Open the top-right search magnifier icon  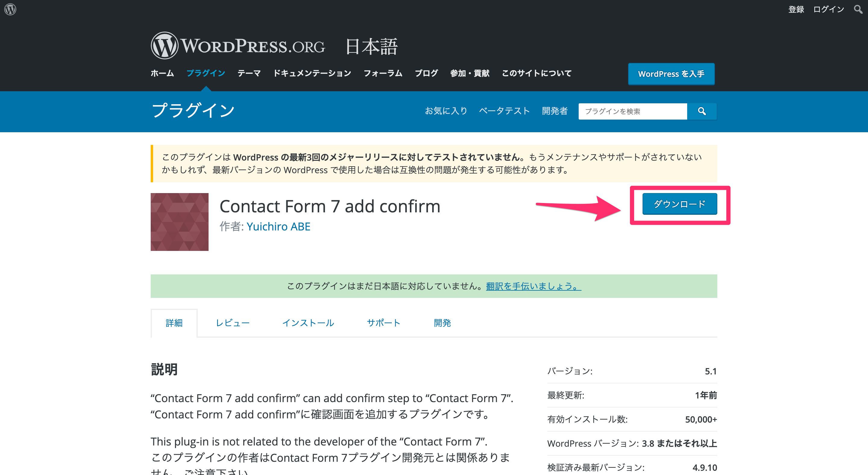click(858, 9)
